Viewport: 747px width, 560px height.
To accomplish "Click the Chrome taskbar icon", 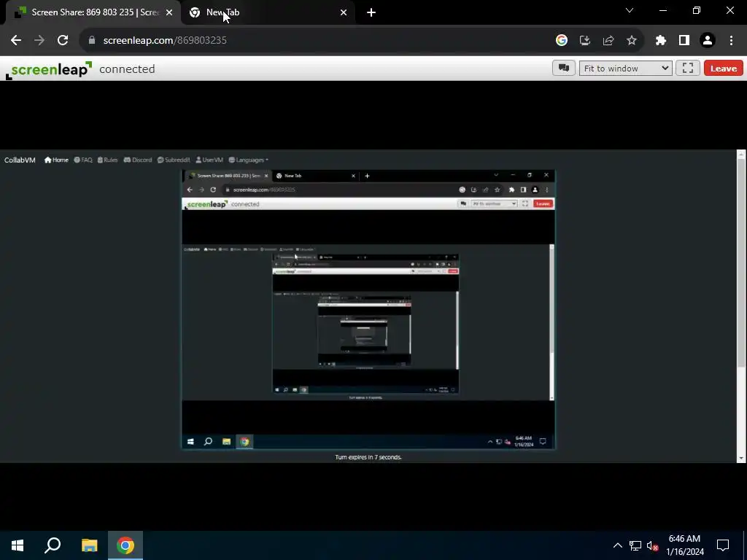I will 125,545.
